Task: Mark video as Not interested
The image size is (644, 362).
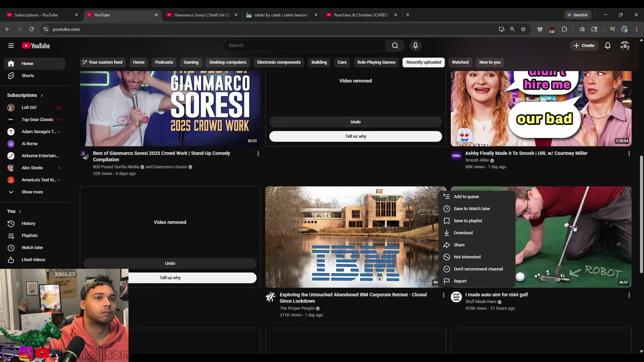Action: coord(477,257)
